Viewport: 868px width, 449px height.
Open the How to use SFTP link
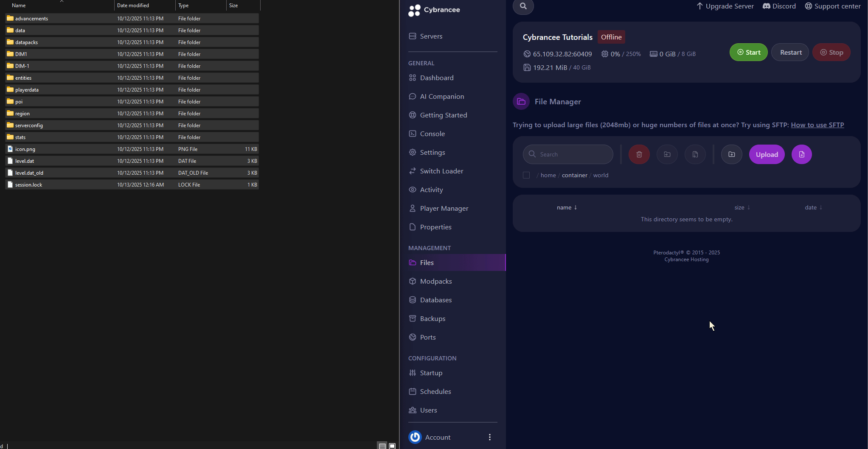[x=817, y=125]
